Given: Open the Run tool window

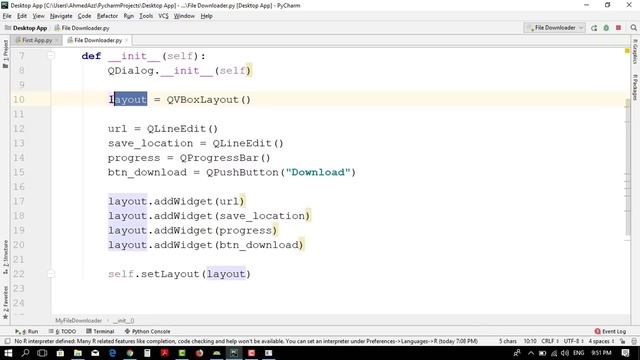Looking at the screenshot, I should [x=27, y=331].
